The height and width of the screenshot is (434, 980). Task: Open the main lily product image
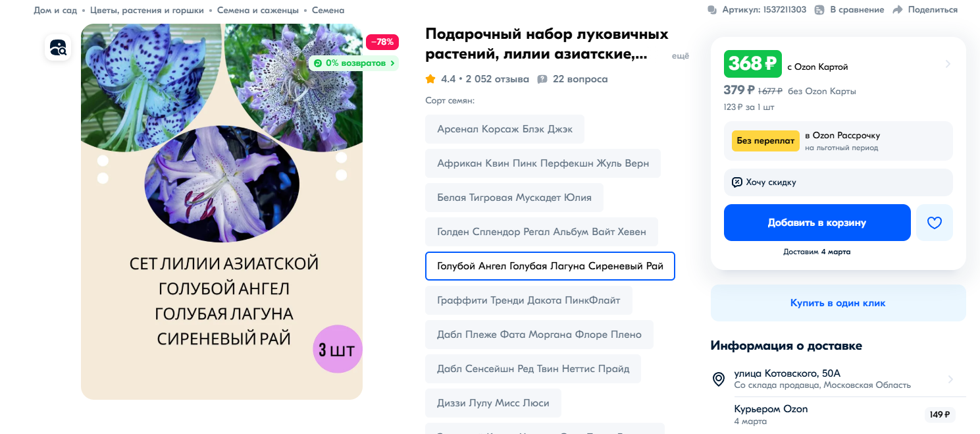click(x=222, y=211)
